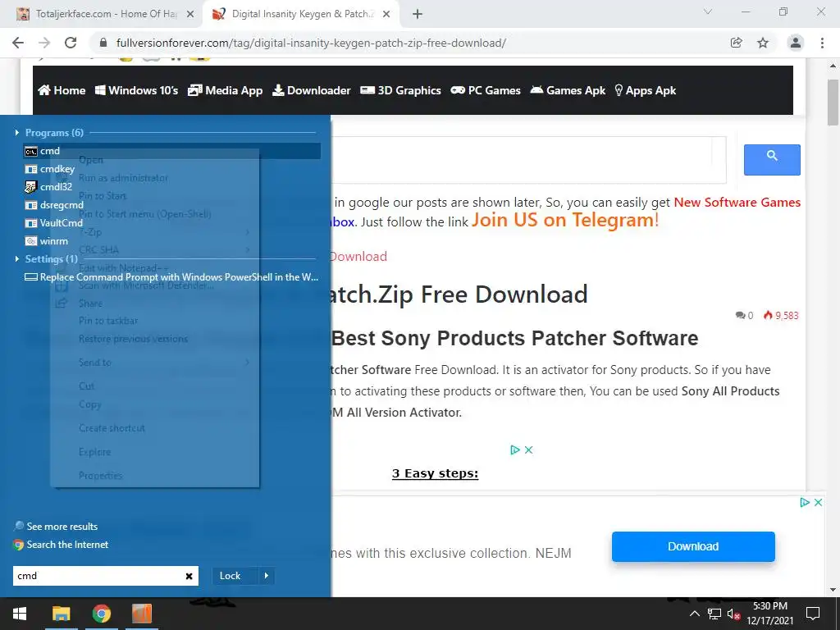This screenshot has height=630, width=840.
Task: Close the bottom banner ad
Action: coord(818,503)
